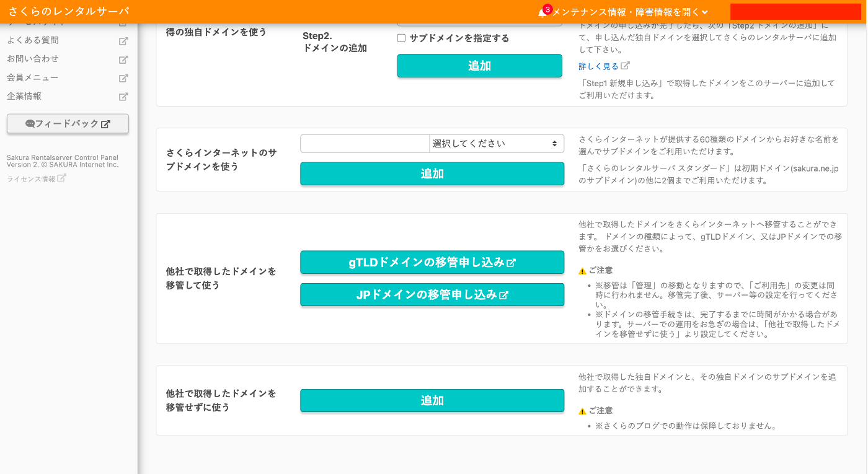Click external-link icon beside 企業情報
This screenshot has height=474, width=868.
pos(123,96)
